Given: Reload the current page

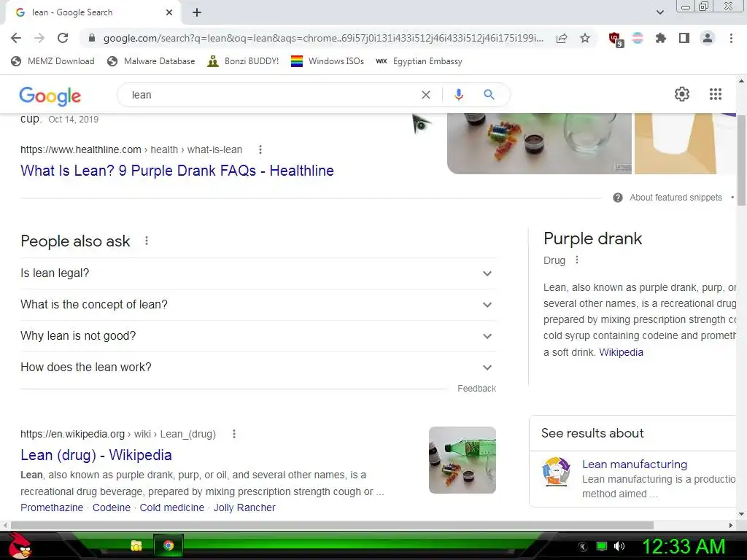Looking at the screenshot, I should [x=63, y=38].
